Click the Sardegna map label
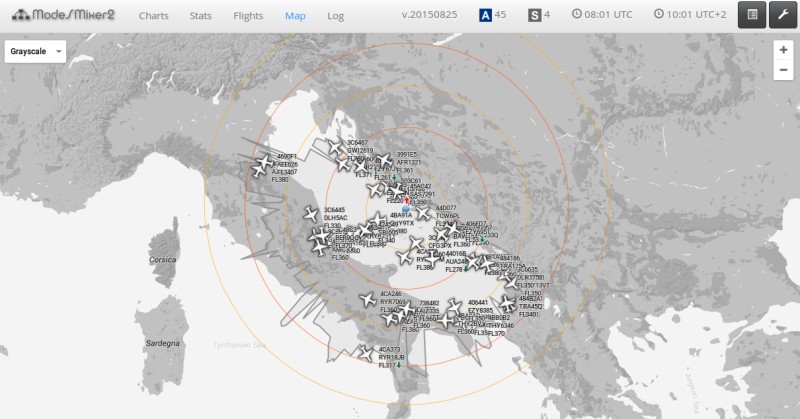The image size is (800, 419). [163, 343]
